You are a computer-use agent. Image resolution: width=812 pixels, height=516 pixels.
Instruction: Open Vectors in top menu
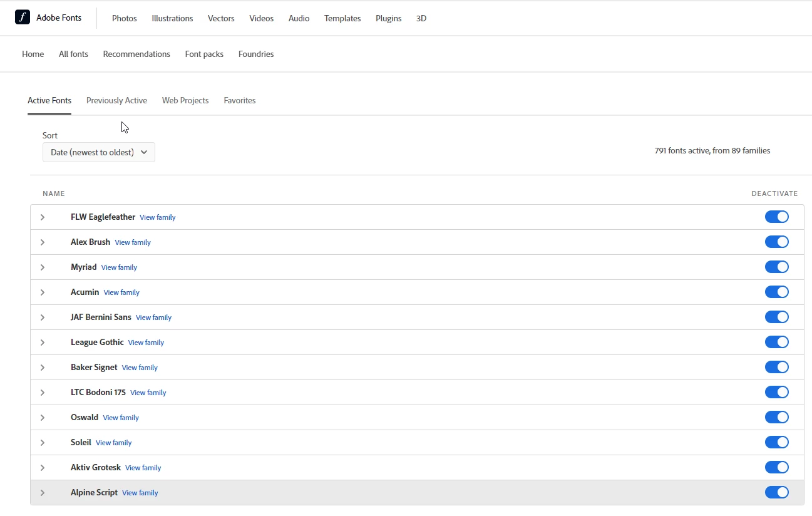[x=221, y=18]
